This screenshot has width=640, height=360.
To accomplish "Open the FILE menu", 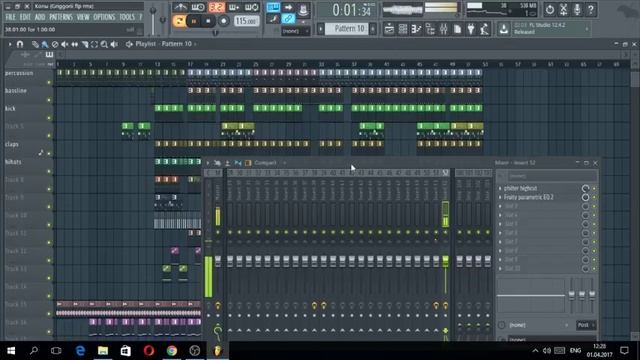I will coord(10,17).
